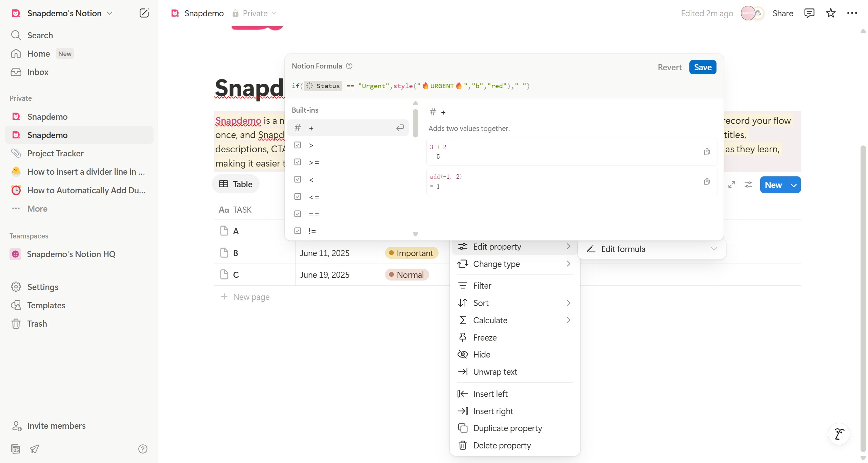Open Templates from the sidebar

79,305
